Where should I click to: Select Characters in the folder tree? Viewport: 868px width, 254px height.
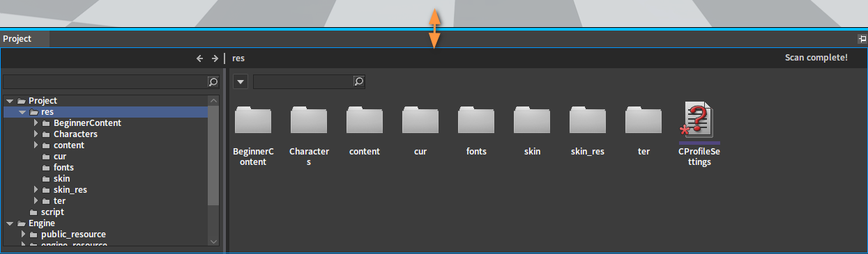[75, 134]
